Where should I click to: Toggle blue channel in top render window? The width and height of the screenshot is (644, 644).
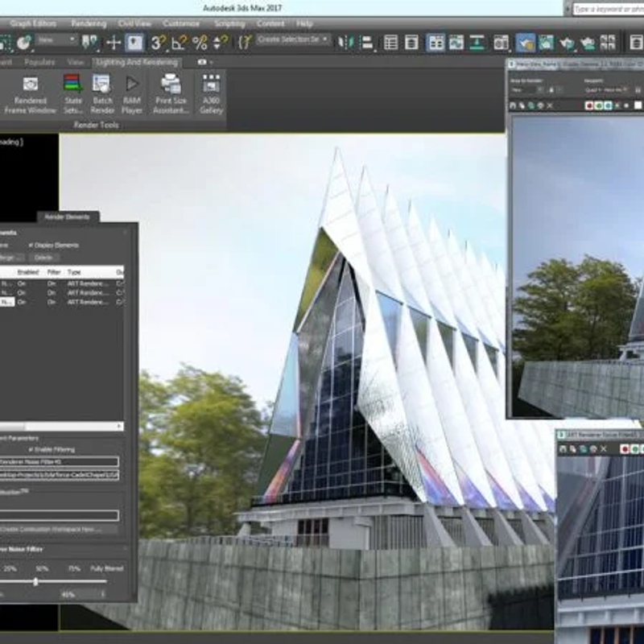pos(608,105)
